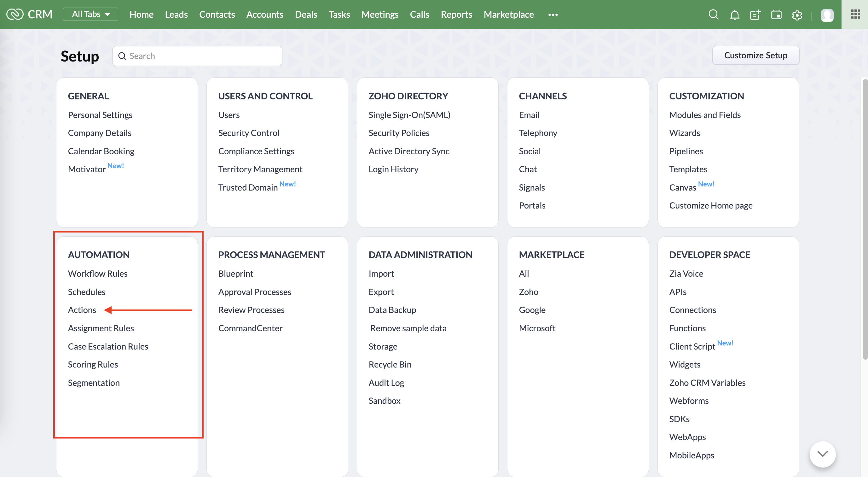
Task: Open the Accounts tab
Action: click(265, 15)
